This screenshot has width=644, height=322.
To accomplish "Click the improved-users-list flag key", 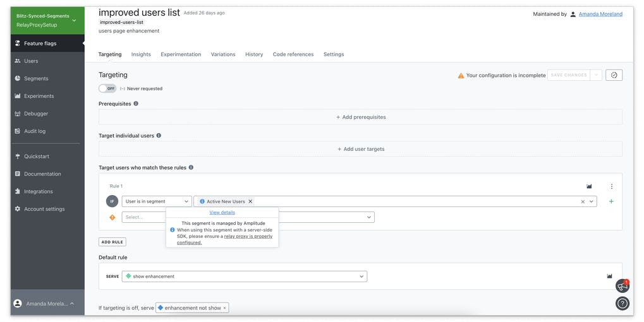I will click(121, 22).
